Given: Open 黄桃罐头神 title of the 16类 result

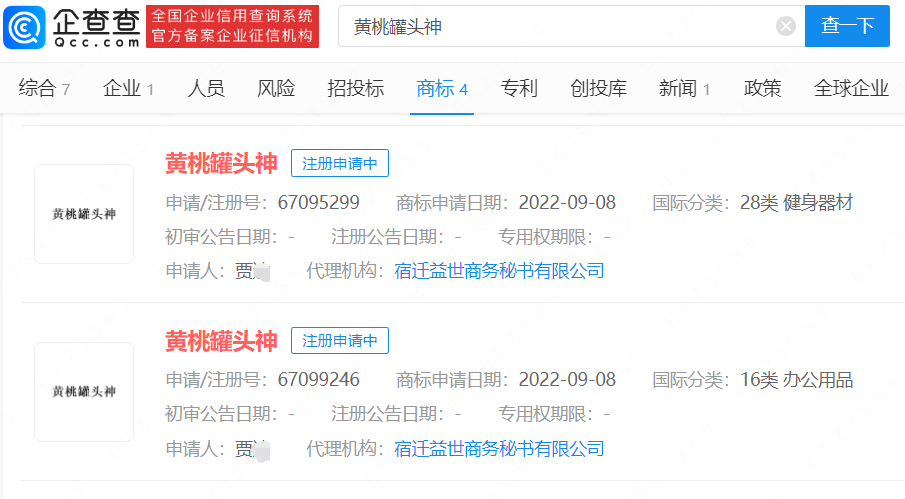Looking at the screenshot, I should click(x=222, y=342).
